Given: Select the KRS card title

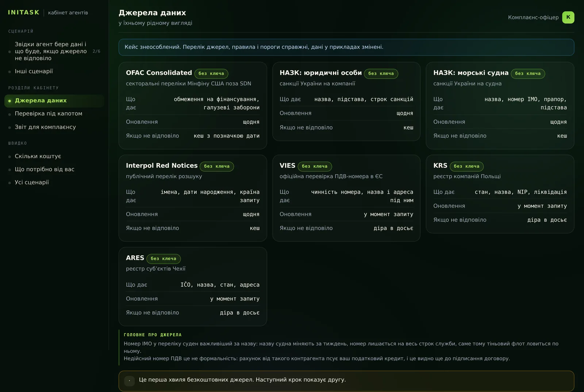Looking at the screenshot, I should tap(440, 166).
